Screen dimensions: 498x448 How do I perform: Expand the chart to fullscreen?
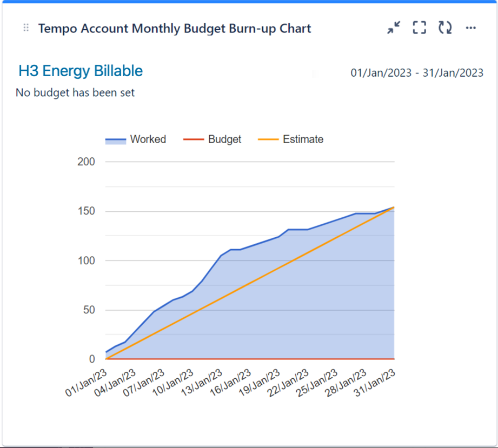coord(419,28)
